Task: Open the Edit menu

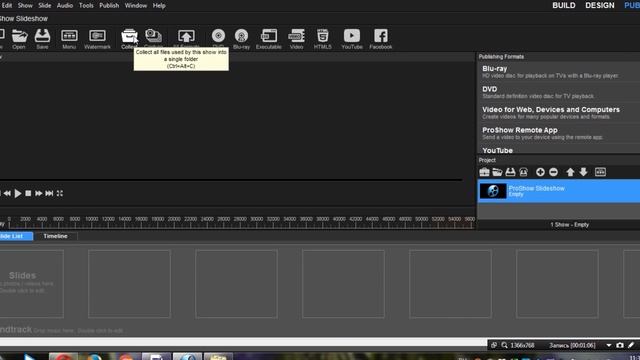Action: coord(7,6)
